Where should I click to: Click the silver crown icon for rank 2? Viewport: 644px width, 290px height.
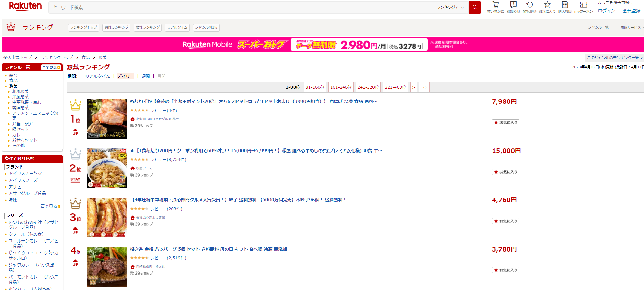[x=76, y=154]
